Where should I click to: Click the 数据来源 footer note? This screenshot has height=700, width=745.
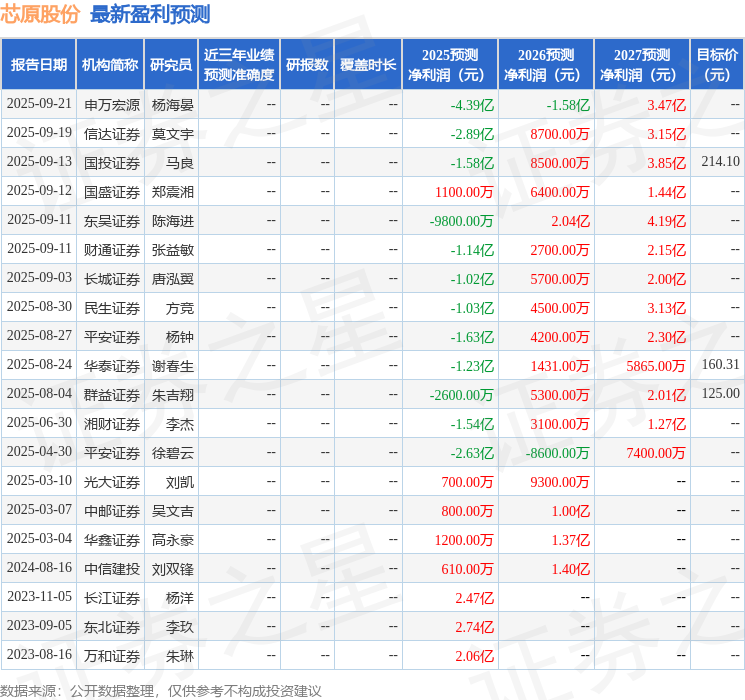pyautogui.click(x=161, y=690)
